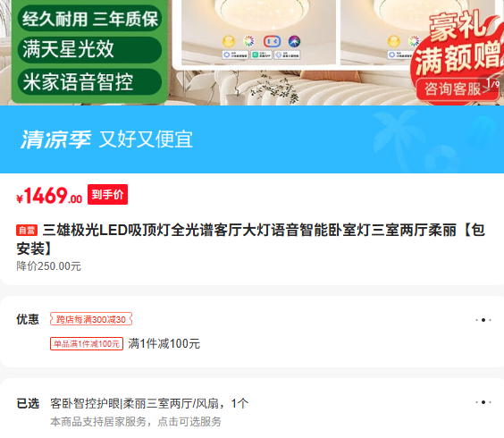Click the 豪礼满额赠 promotional badge

[459, 45]
